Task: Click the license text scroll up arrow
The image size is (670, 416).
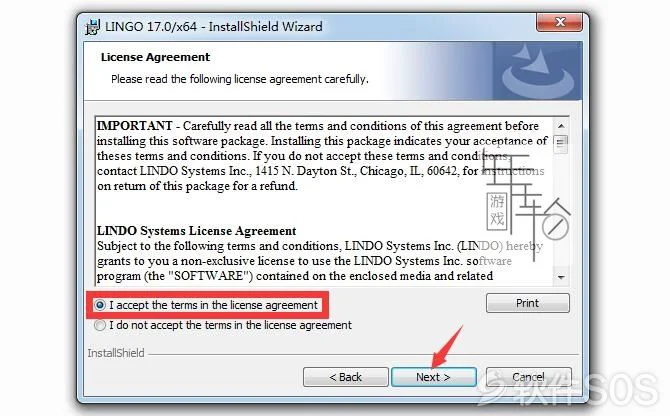Action: (561, 126)
